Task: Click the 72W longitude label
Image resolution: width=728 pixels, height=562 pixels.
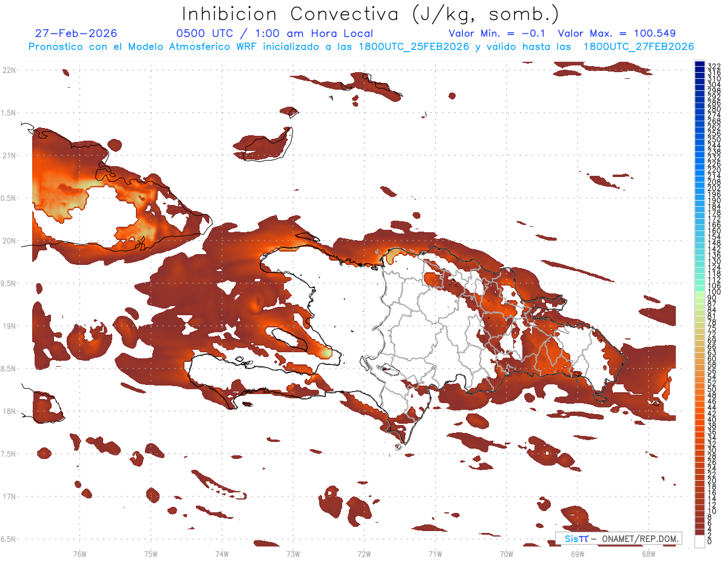Action: click(364, 553)
